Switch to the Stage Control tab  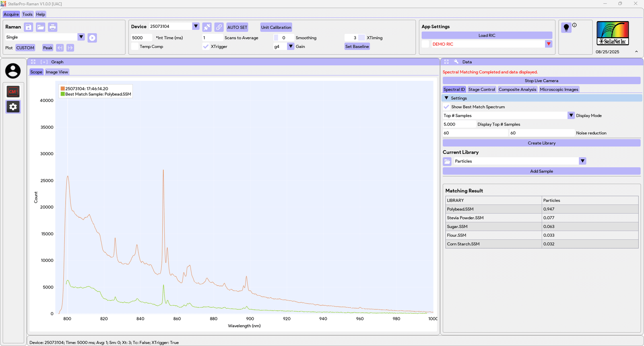481,89
